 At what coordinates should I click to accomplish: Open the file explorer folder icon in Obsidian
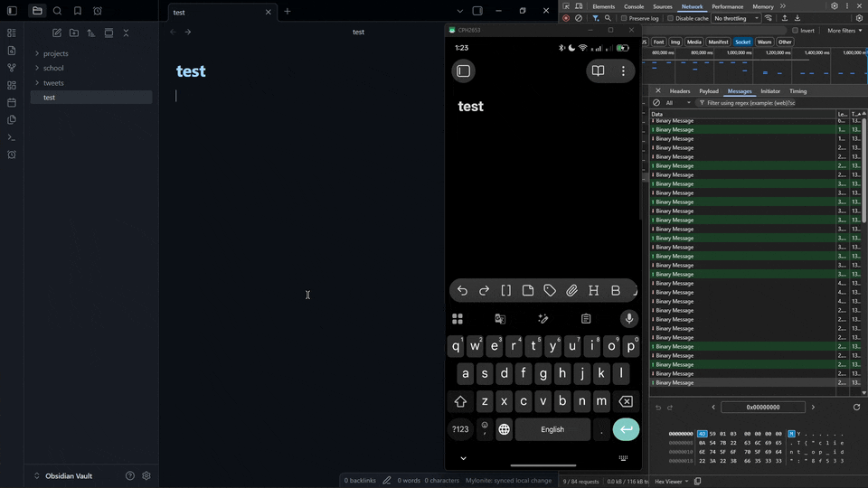point(37,11)
